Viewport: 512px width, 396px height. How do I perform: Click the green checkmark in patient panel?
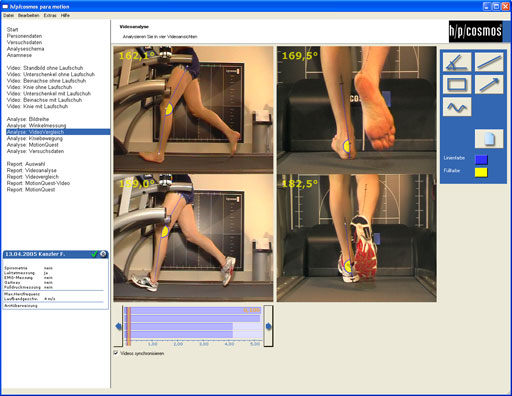pyautogui.click(x=94, y=254)
